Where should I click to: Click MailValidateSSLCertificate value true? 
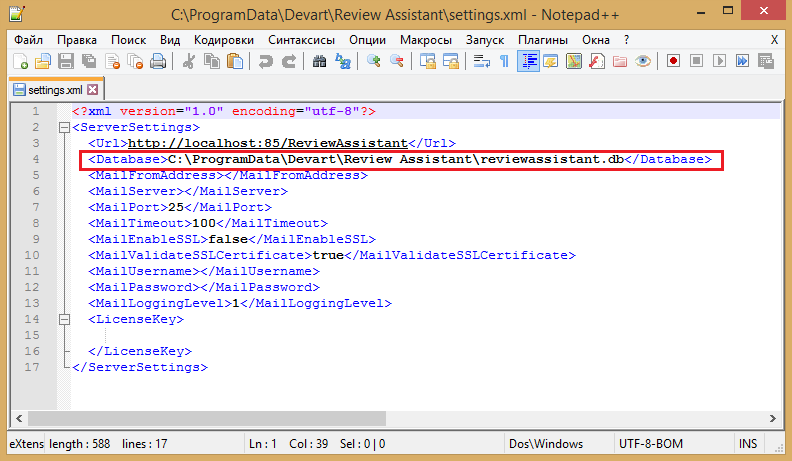[328, 255]
